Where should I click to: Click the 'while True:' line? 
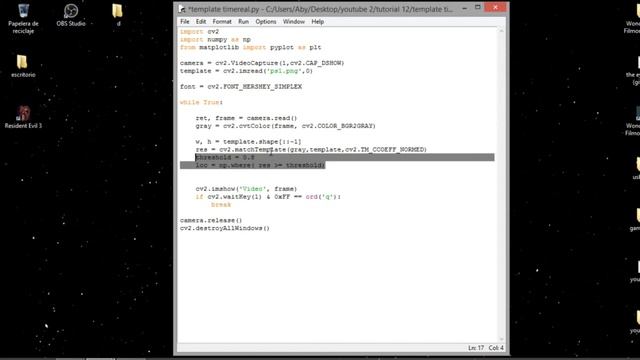click(x=201, y=102)
